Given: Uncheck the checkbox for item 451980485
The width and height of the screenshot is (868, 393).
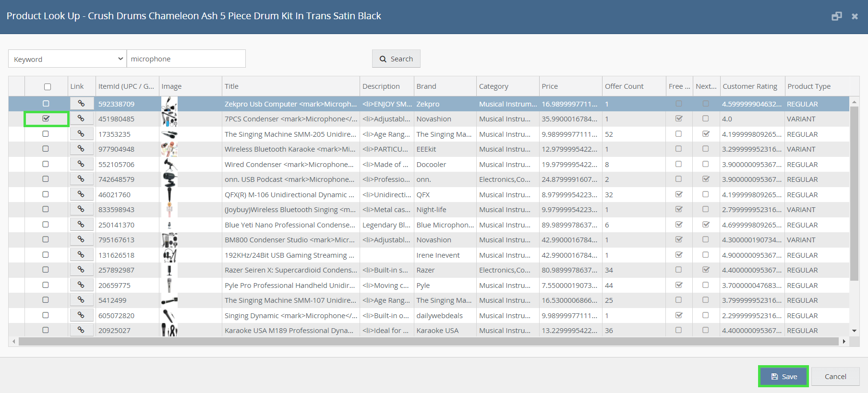Looking at the screenshot, I should pos(46,119).
